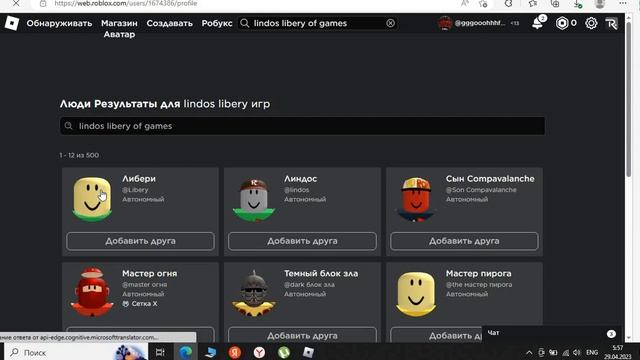Open the browser profile picture
The width and height of the screenshot is (640, 360).
[600, 4]
